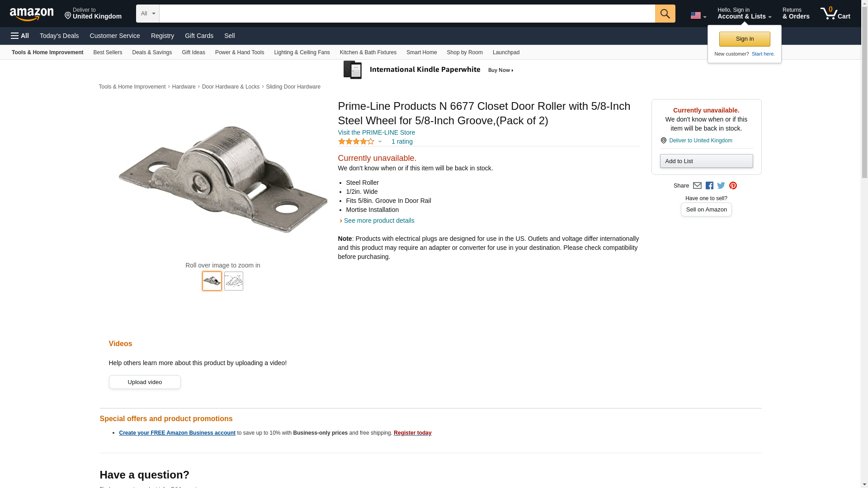Open the All hamburger menu

tap(20, 36)
